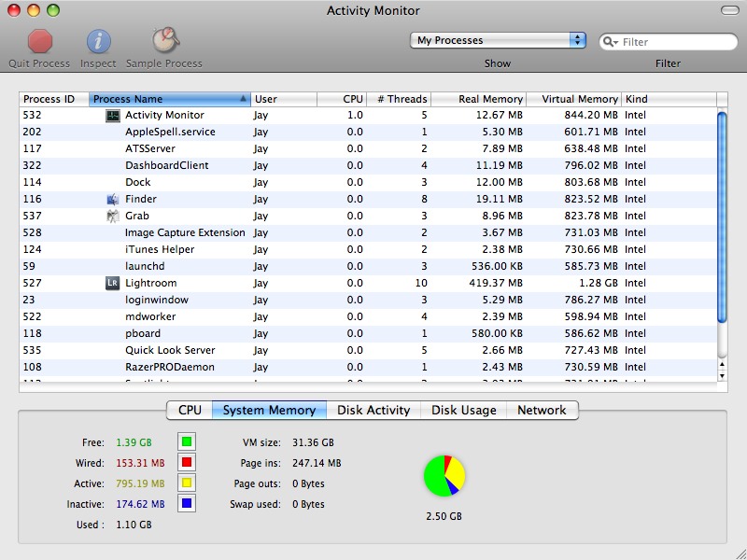Click the Inactive 174.62 MB value
The image size is (747, 560).
[140, 504]
